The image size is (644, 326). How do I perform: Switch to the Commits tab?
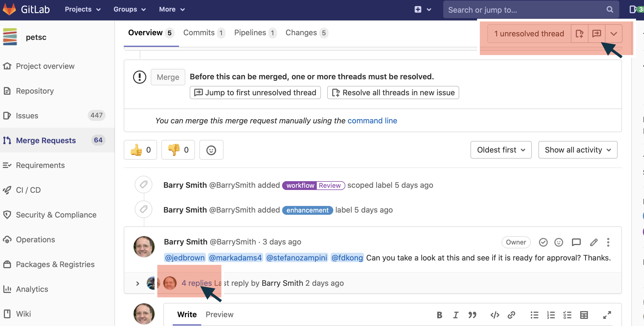coord(204,33)
